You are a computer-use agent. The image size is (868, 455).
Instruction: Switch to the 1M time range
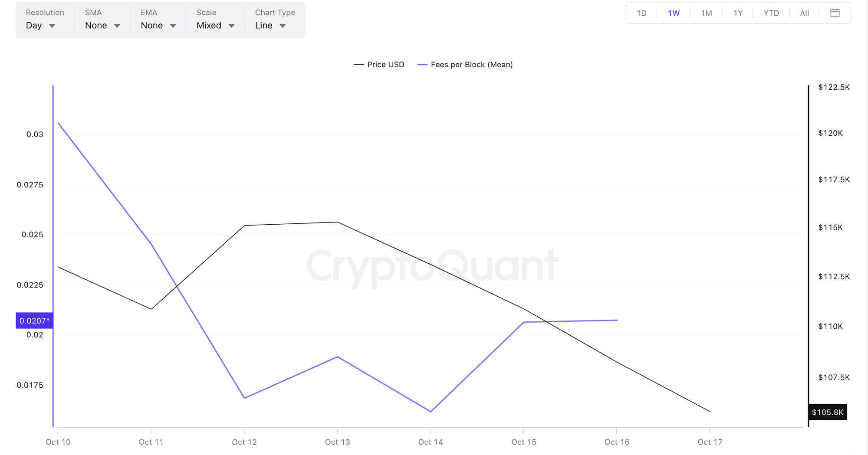(706, 13)
